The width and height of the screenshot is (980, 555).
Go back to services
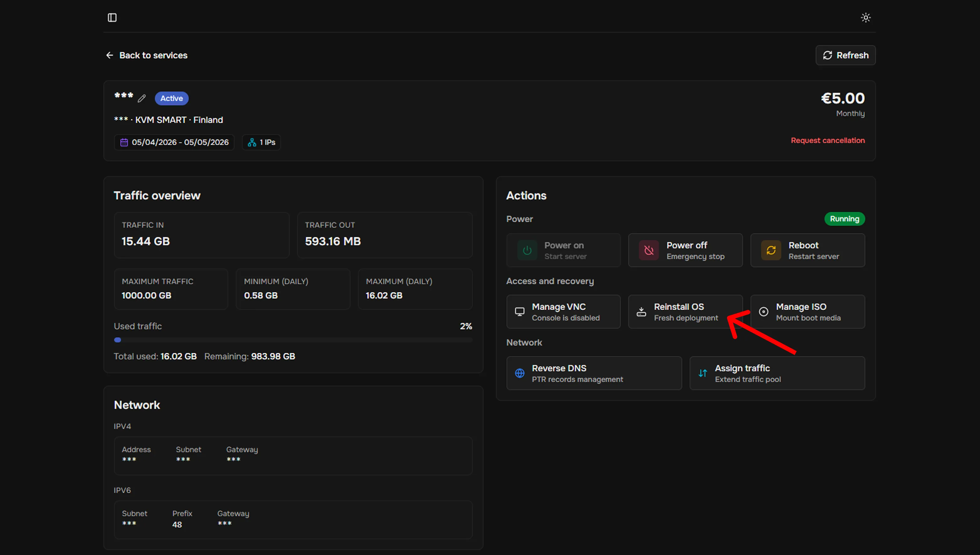click(147, 55)
